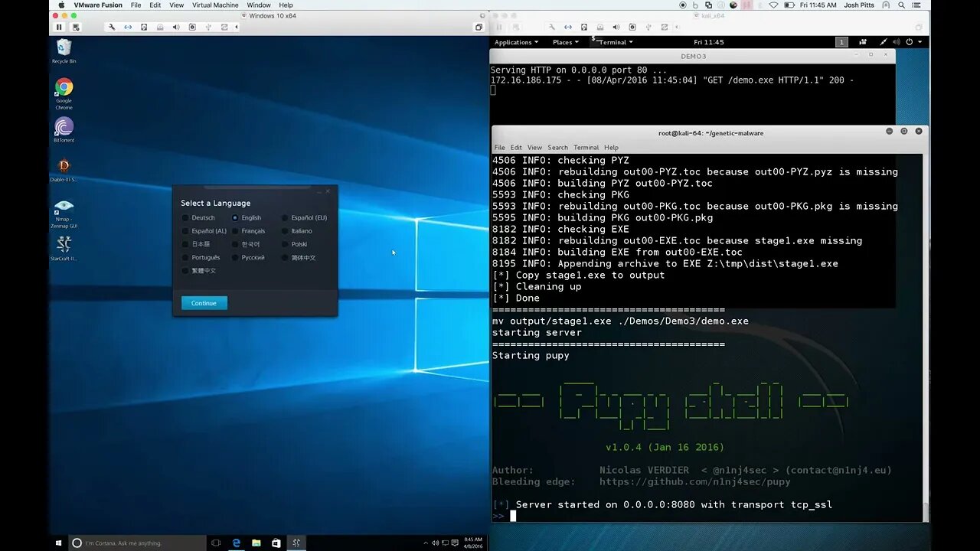Screen dimensions: 980x551
Task: Select Русский language option
Action: [x=249, y=257]
